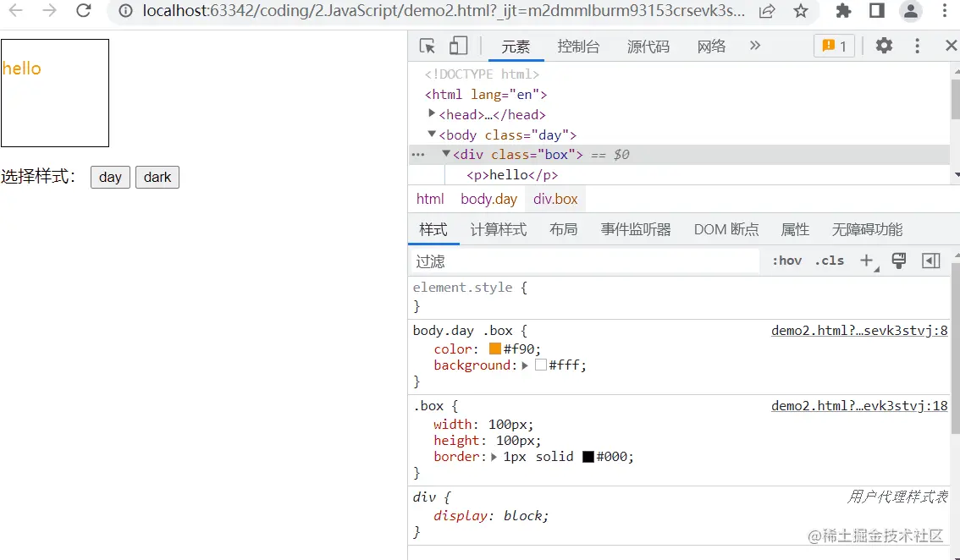960x560 pixels.
Task: Toggle the computed styles sidebar icon
Action: pos(930,261)
